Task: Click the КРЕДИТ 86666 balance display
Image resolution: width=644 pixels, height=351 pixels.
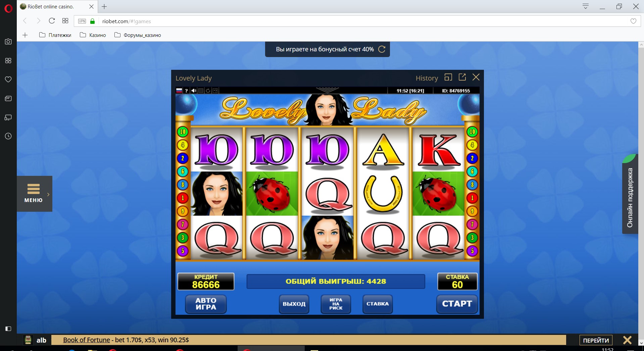Action: click(x=206, y=281)
